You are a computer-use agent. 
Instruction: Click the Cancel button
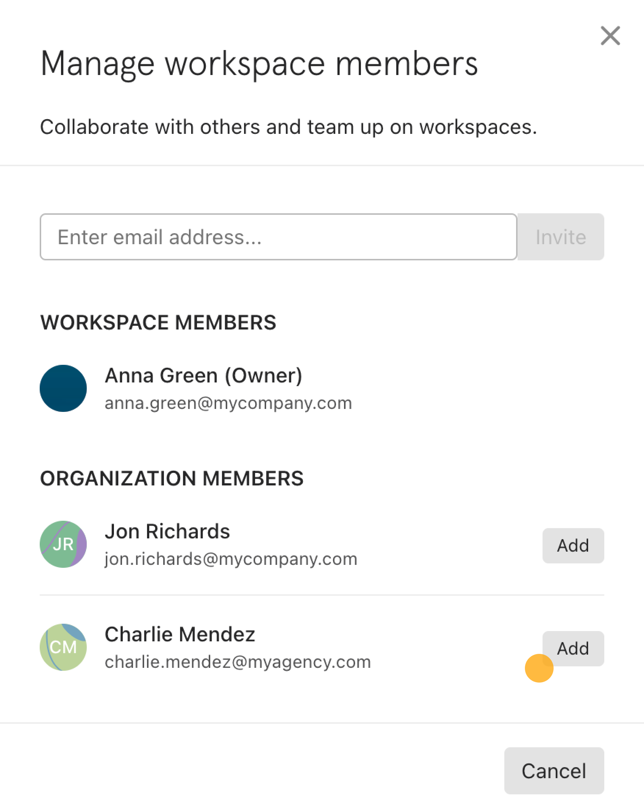point(554,771)
